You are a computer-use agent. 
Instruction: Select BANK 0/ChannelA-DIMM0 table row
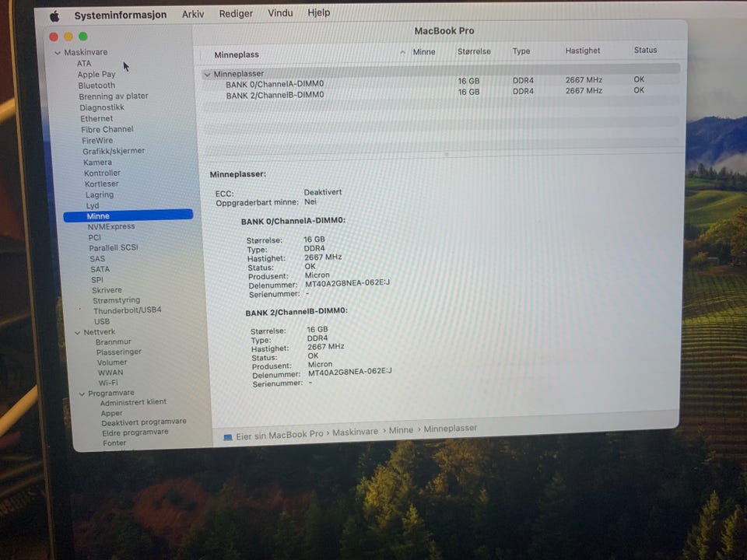coord(440,83)
